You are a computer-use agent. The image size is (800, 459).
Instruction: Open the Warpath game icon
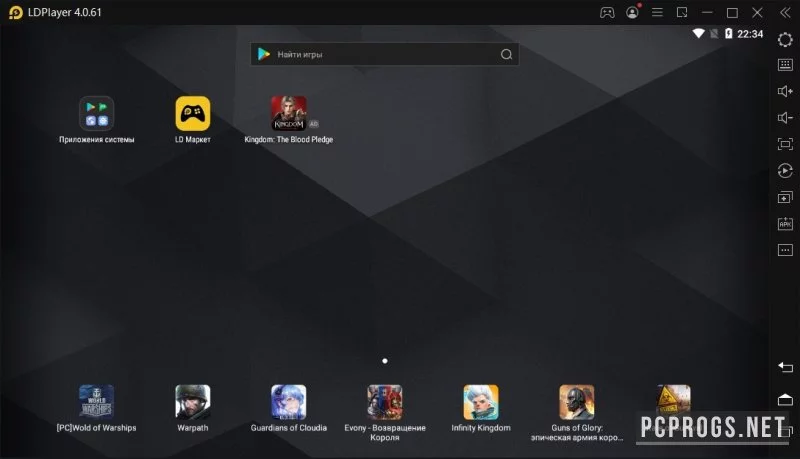pos(193,402)
